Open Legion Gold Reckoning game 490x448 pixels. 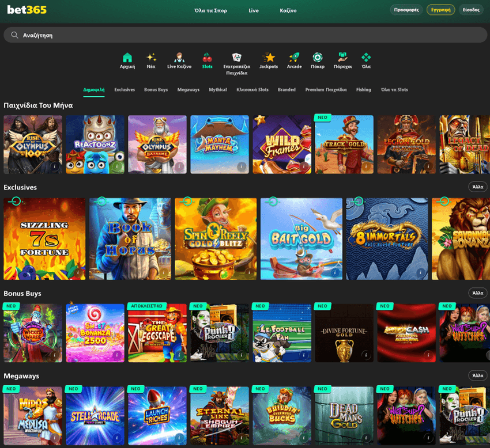406,144
